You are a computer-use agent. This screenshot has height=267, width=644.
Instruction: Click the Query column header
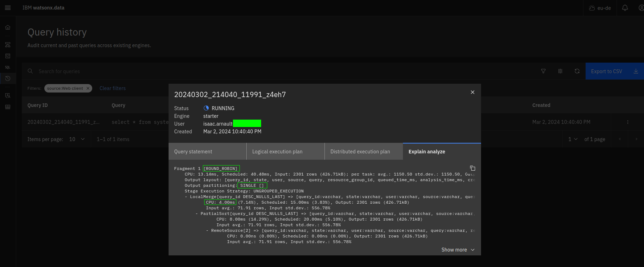coord(118,105)
